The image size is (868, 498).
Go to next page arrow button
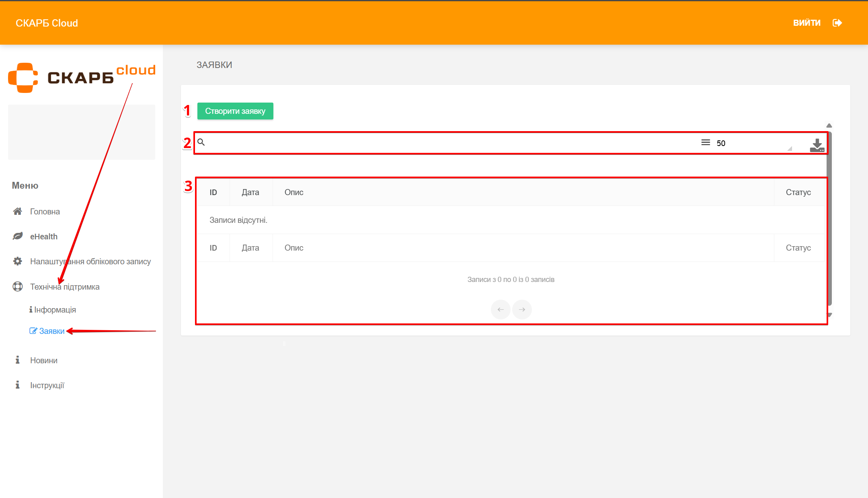[x=522, y=309]
